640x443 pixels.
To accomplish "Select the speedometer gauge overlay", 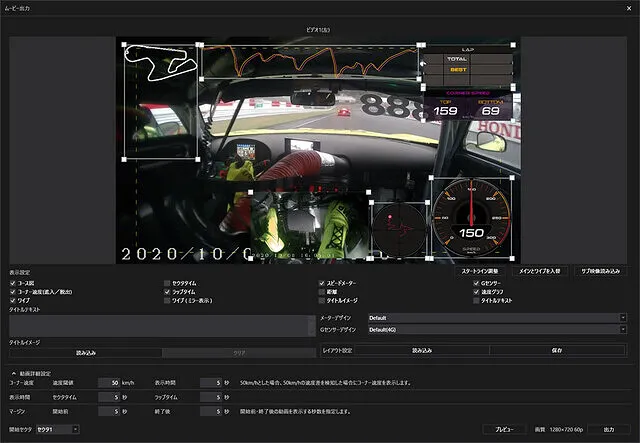I will click(471, 217).
